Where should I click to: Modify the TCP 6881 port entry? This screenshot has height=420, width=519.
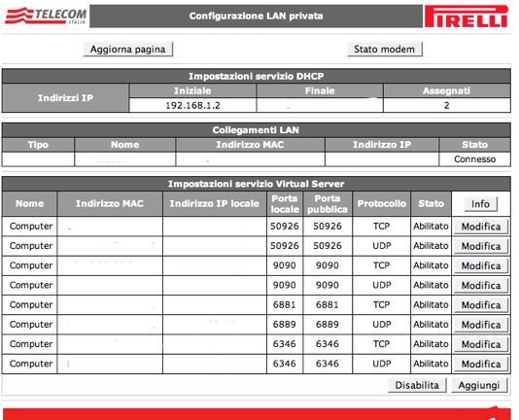tap(481, 304)
